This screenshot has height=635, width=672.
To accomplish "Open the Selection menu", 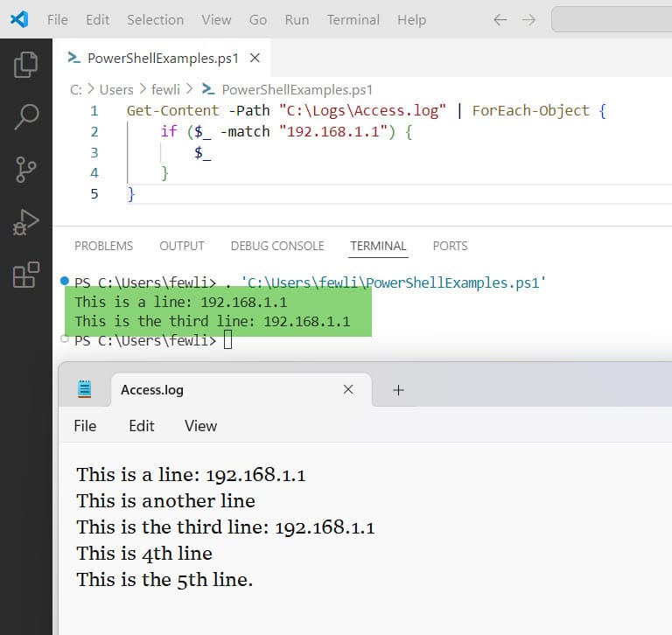I will pyautogui.click(x=155, y=20).
